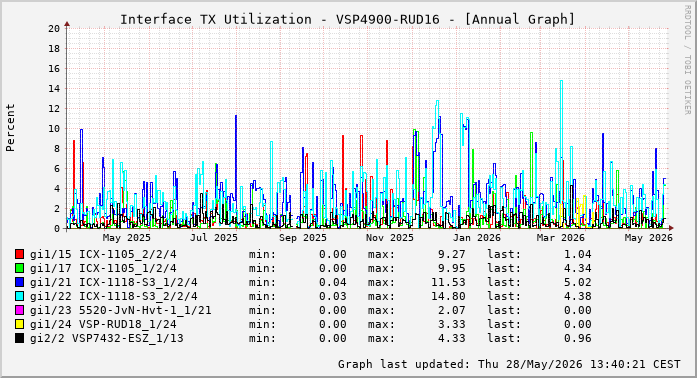Image resolution: width=697 pixels, height=378 pixels.
Task: Select legend label 'gi1/23 5520-JvN-Hvt-1_1/21'
Action: pyautogui.click(x=120, y=310)
